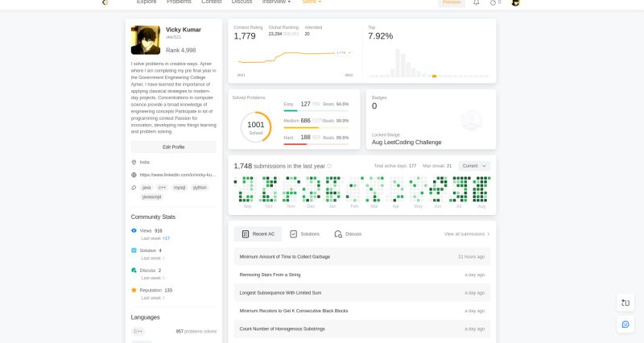Open the notifications bell
The image size is (644, 343).
tap(476, 2)
